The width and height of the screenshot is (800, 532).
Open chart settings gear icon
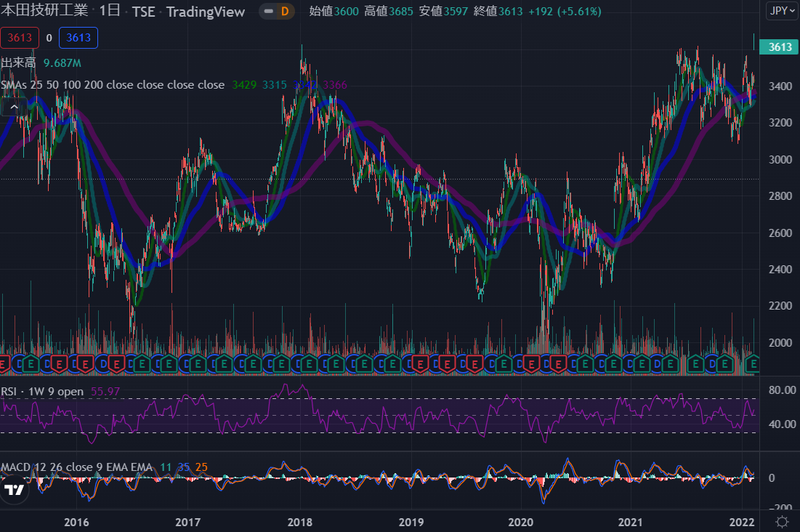[781, 522]
